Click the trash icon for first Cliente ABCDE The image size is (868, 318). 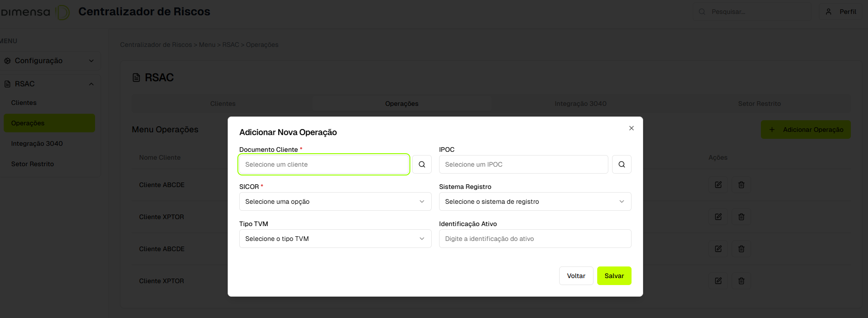741,185
